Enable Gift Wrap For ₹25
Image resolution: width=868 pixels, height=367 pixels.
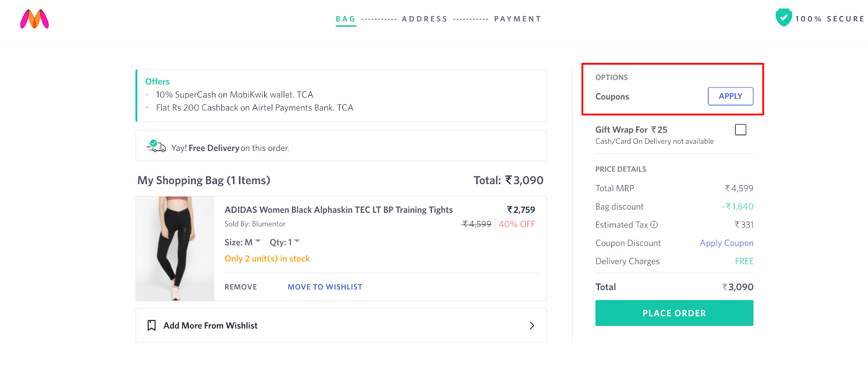(741, 129)
